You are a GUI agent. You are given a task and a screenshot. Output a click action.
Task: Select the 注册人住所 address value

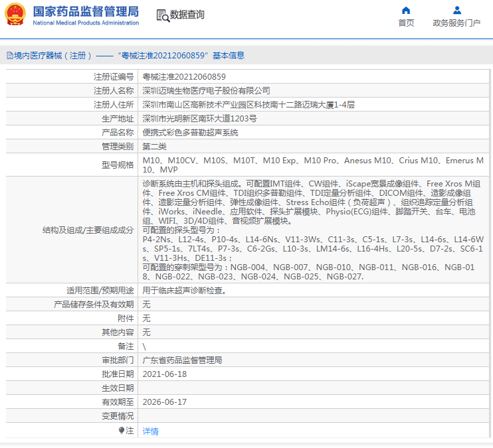(x=248, y=105)
